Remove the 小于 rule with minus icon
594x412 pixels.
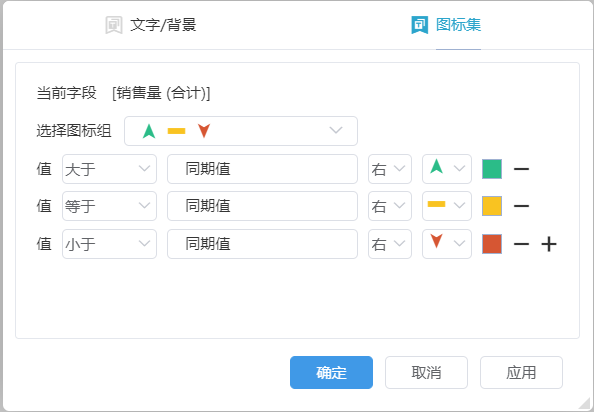521,244
